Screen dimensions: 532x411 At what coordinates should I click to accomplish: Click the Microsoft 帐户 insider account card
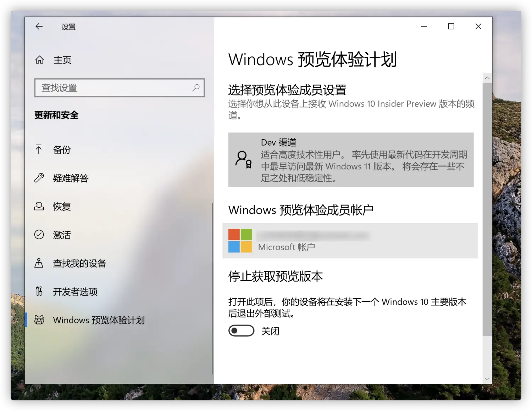coord(350,241)
